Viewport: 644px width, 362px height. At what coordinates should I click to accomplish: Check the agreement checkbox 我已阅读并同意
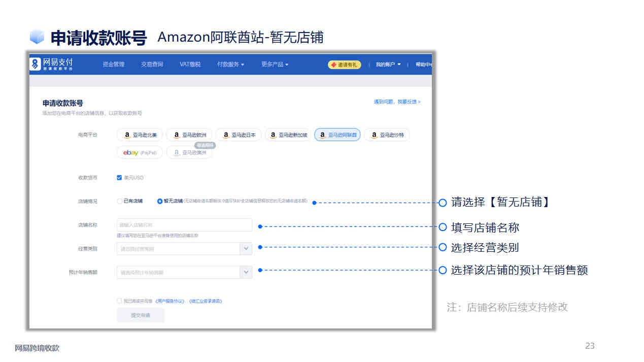click(119, 301)
